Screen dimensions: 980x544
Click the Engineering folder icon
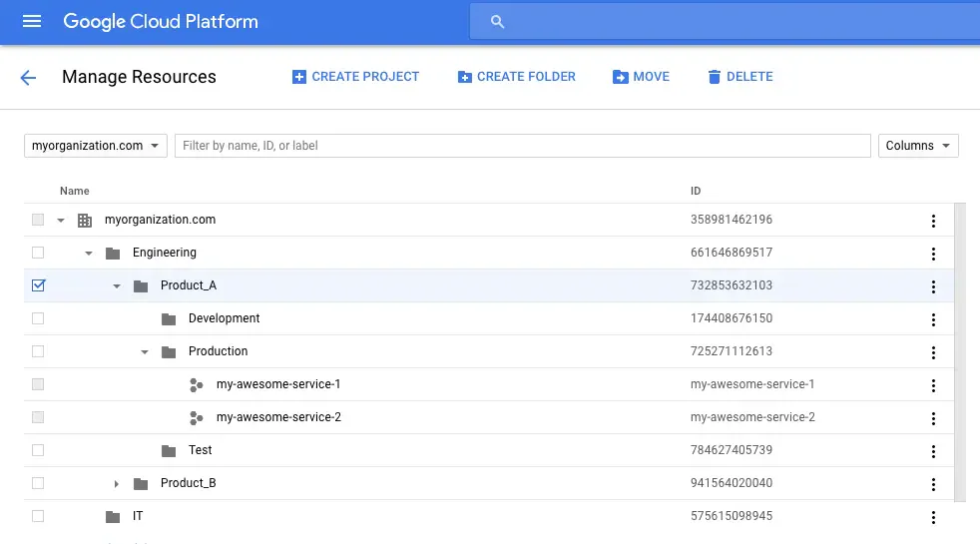click(x=113, y=254)
